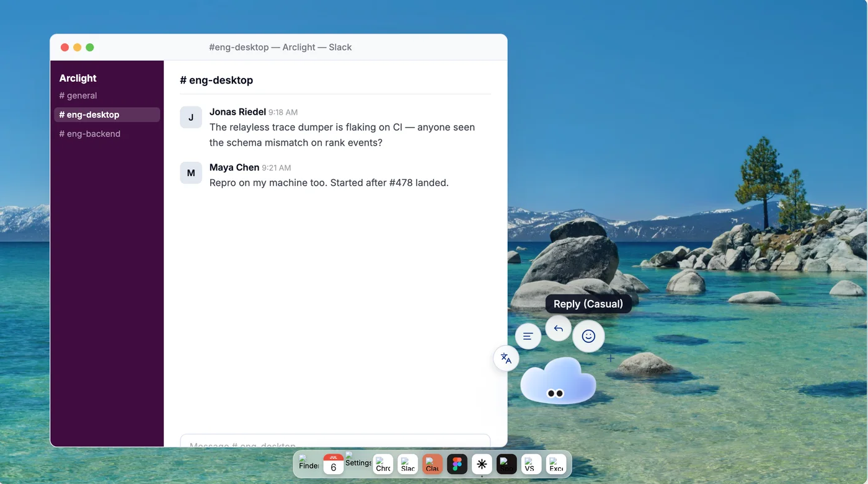Click the 9:18 AM timestamp

(283, 113)
